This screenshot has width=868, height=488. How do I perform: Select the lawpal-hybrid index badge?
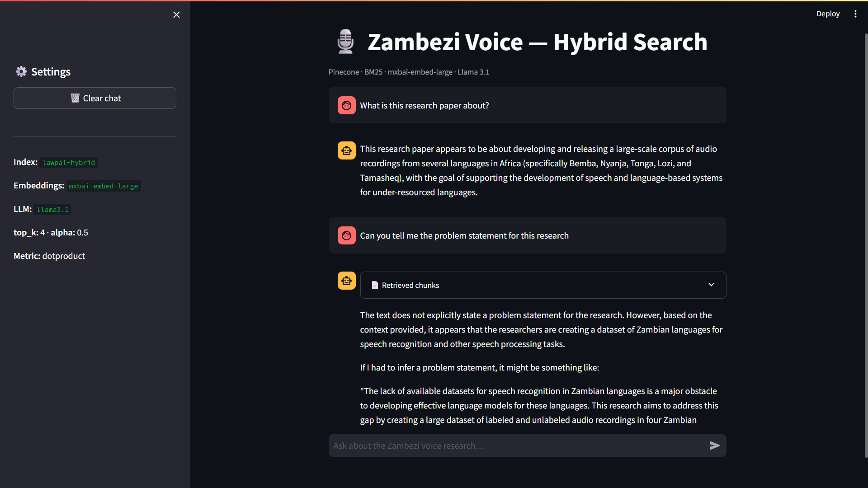click(68, 162)
